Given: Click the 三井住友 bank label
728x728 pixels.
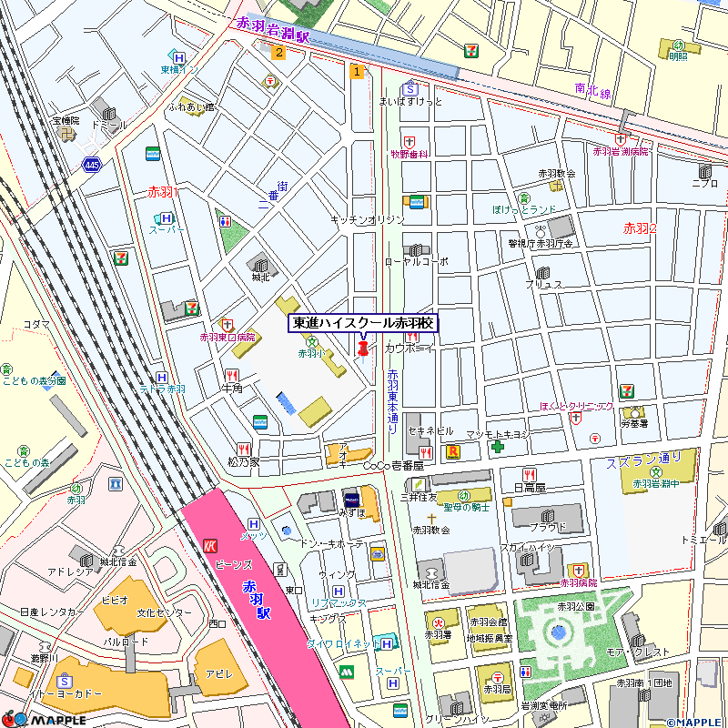Looking at the screenshot, I should (419, 497).
